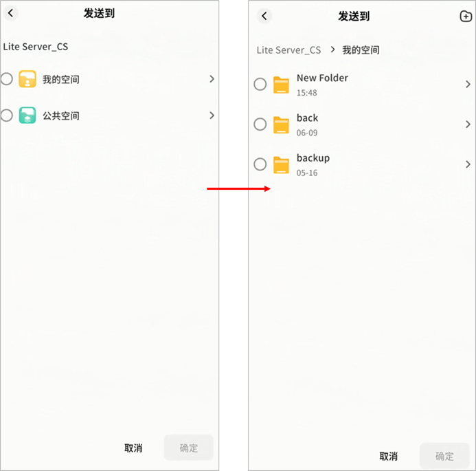Select the New Folder radio button
The image size is (476, 471).
click(260, 84)
